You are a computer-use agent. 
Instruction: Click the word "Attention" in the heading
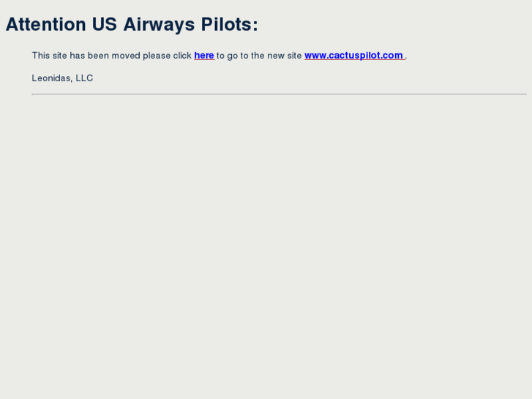46,25
